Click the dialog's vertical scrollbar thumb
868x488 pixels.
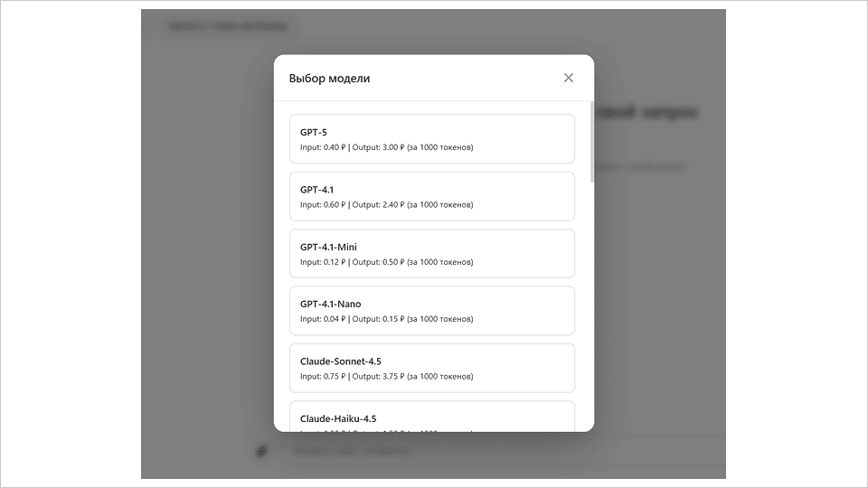(x=591, y=142)
